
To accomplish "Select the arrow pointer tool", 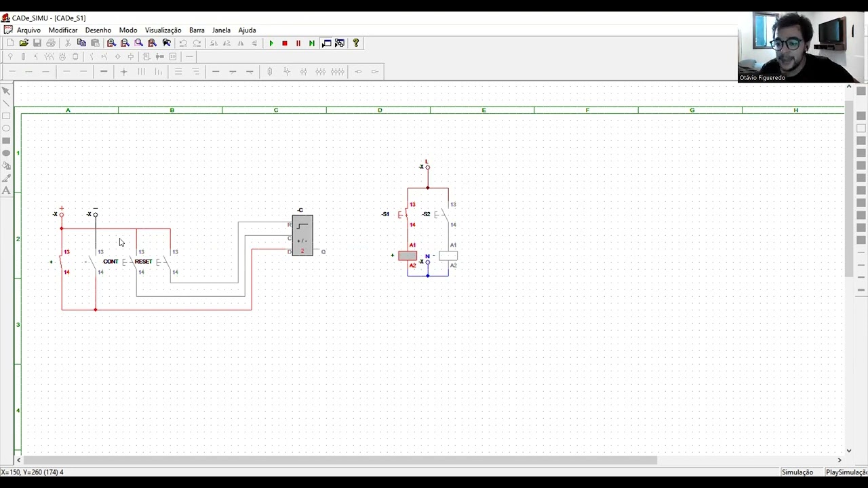I will pos(6,91).
